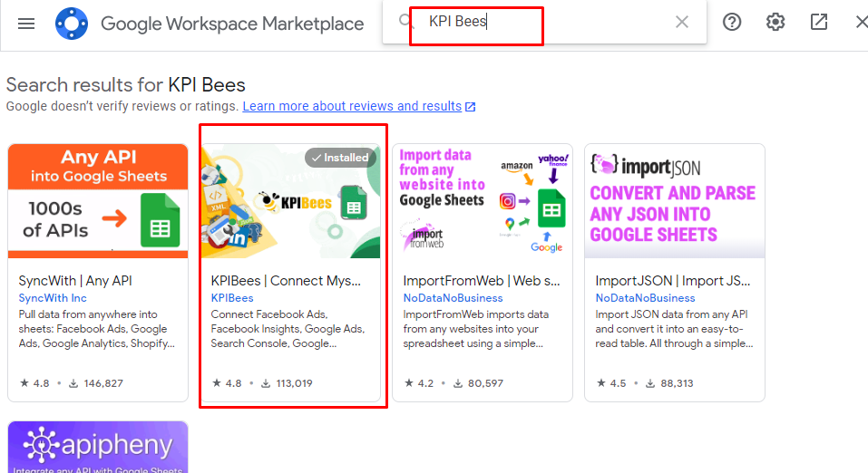Clear the search field with X
868x473 pixels.
point(682,22)
